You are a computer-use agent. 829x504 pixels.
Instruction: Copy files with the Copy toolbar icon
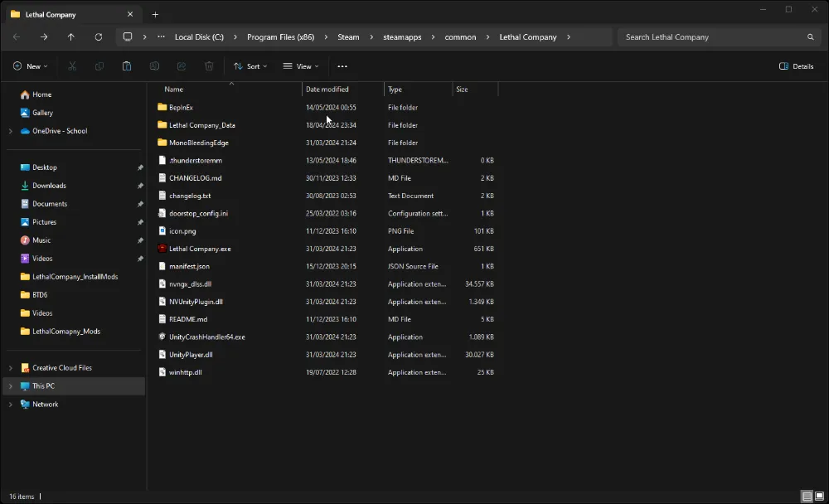(99, 66)
